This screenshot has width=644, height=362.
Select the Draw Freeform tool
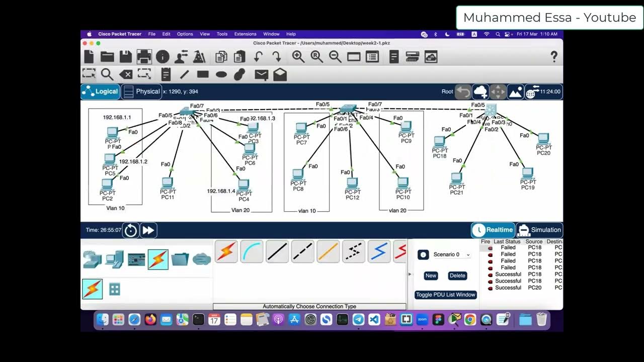(x=239, y=74)
